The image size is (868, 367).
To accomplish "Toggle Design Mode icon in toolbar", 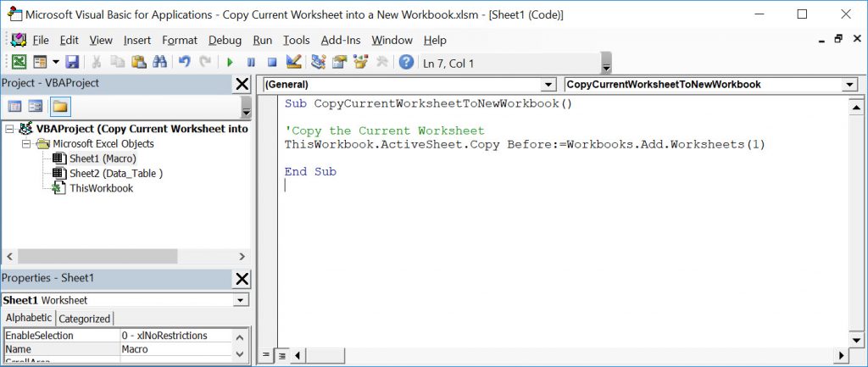I will pyautogui.click(x=294, y=62).
